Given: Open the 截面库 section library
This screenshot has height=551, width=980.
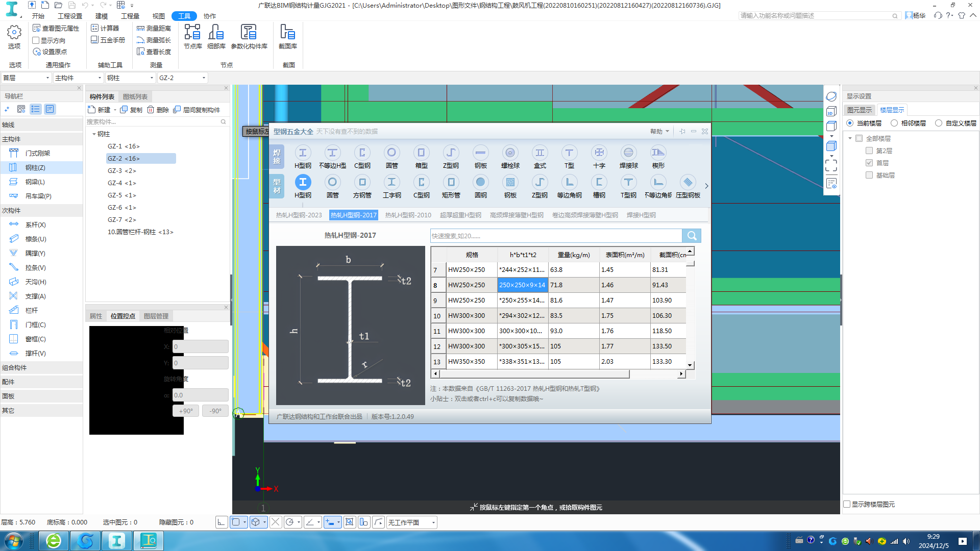Looking at the screenshot, I should tap(287, 36).
